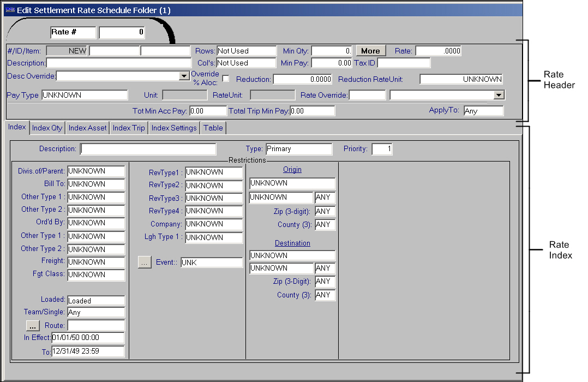
Task: Switch to the Index Qty tab
Action: pos(47,128)
